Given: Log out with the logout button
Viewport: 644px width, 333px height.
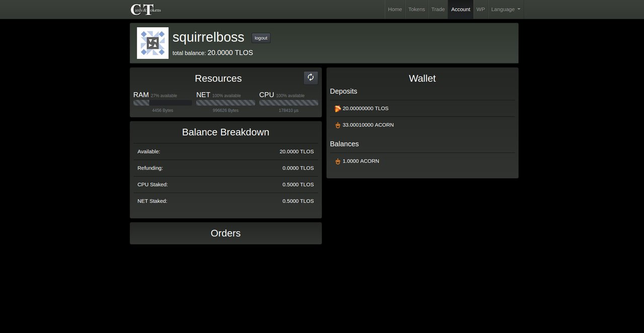Looking at the screenshot, I should pos(261,38).
